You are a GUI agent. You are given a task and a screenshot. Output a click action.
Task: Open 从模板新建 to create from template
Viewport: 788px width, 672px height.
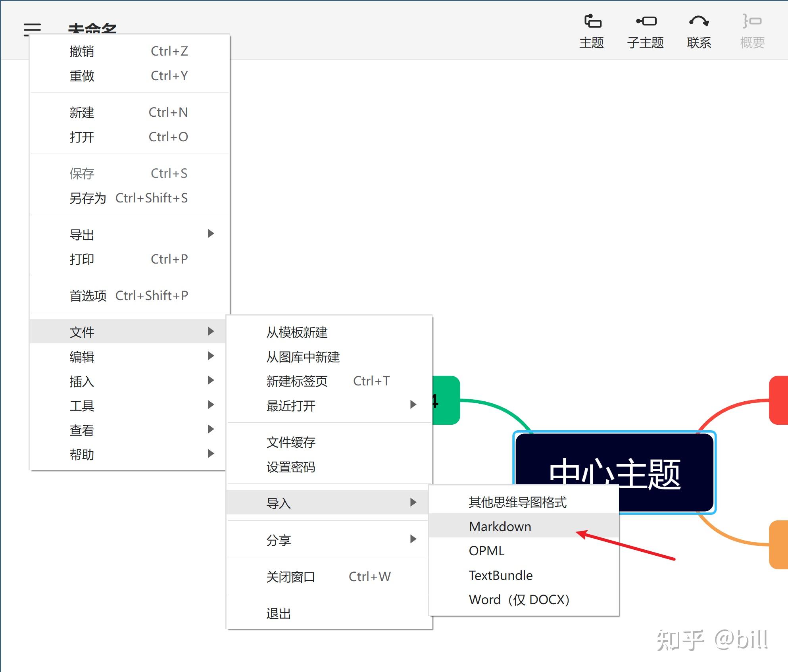(296, 333)
